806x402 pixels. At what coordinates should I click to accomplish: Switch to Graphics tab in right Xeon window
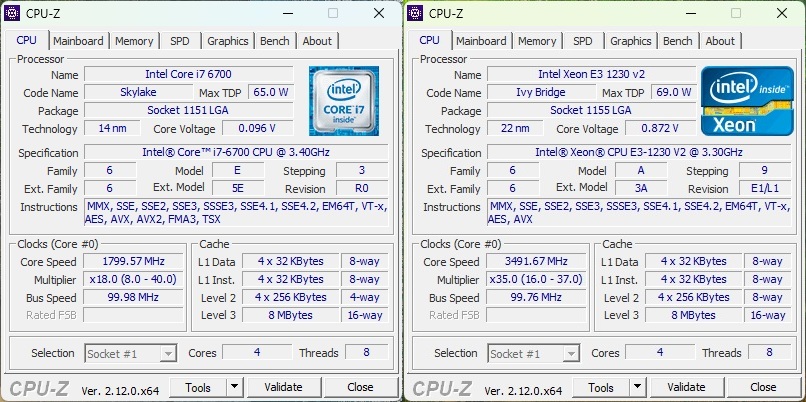631,41
